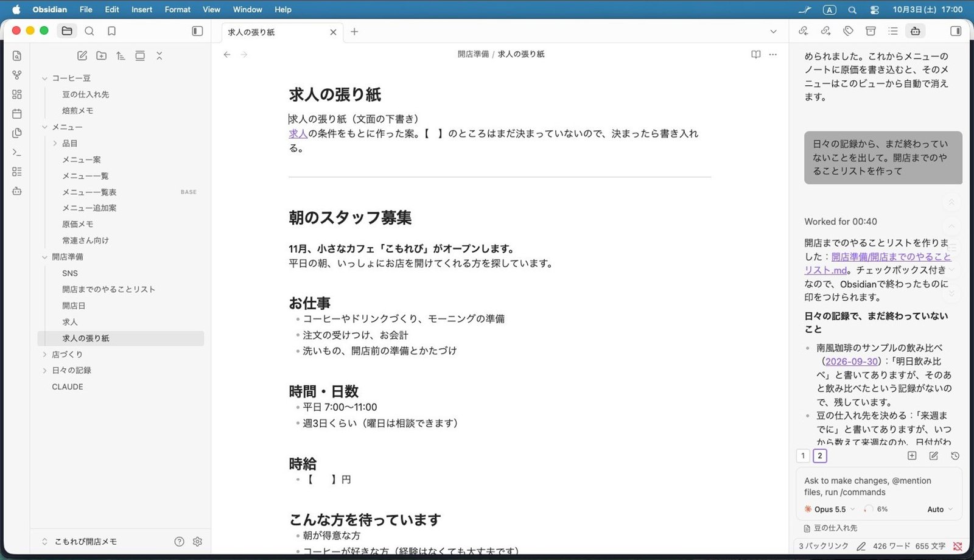974x560 pixels.
Task: Toggle the left sidebar
Action: [x=197, y=31]
